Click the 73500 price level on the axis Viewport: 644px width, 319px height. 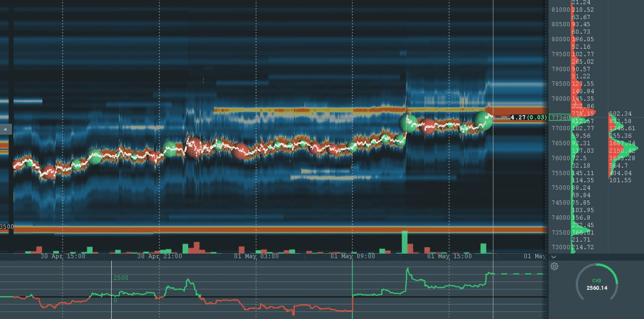(560, 233)
